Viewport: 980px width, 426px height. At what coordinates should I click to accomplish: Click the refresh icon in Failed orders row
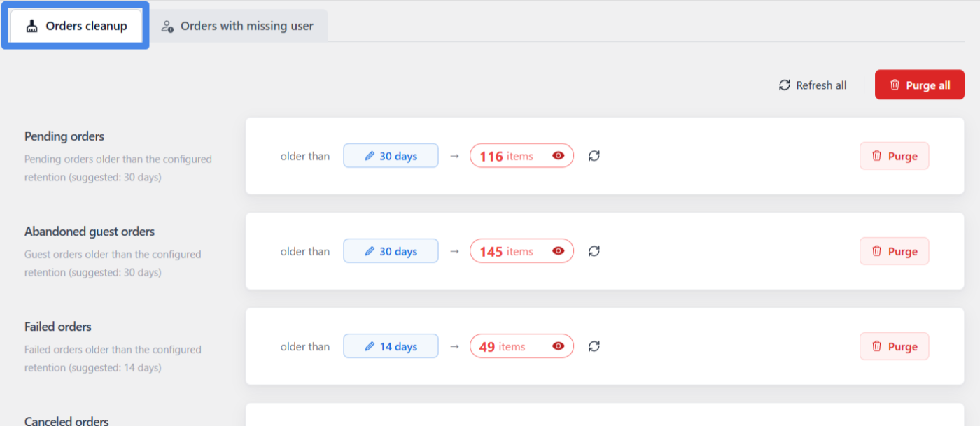(594, 346)
